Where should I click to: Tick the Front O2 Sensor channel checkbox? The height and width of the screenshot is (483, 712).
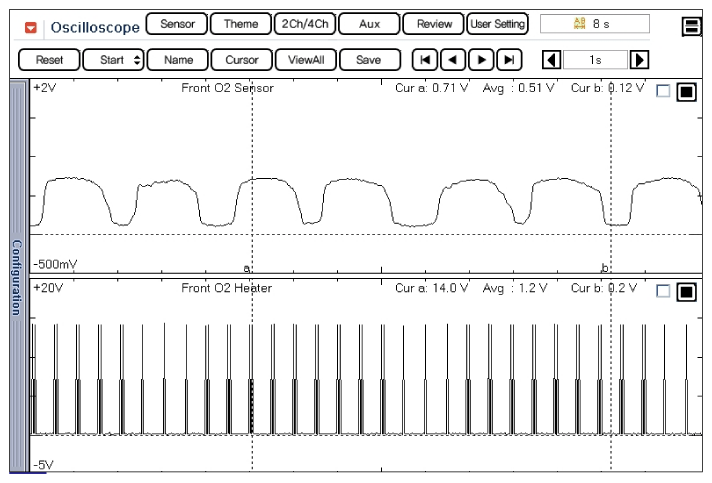[663, 92]
